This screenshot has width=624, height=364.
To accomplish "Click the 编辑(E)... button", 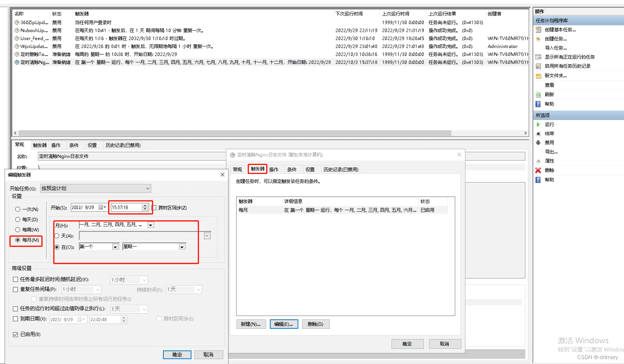I will point(284,324).
